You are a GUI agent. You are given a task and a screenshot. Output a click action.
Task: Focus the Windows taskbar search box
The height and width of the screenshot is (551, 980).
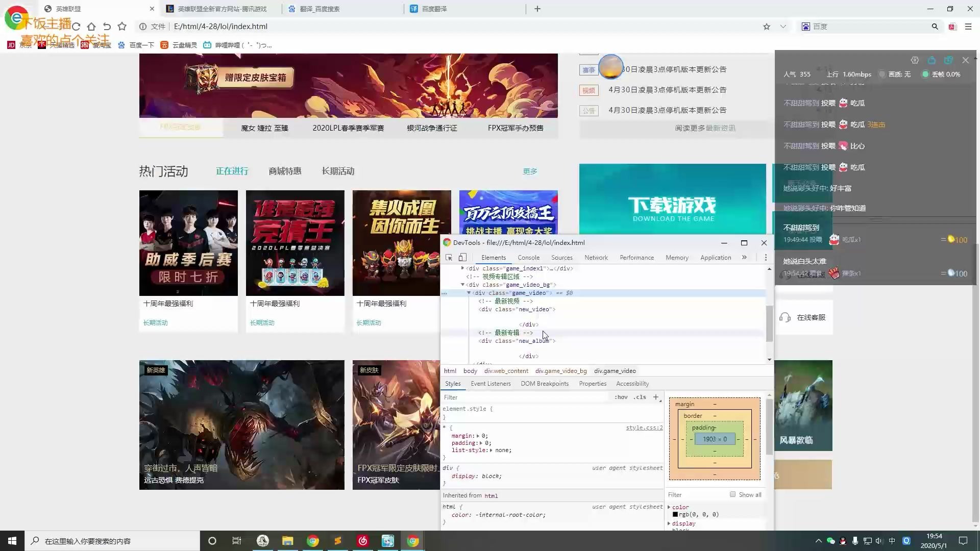coord(112,541)
